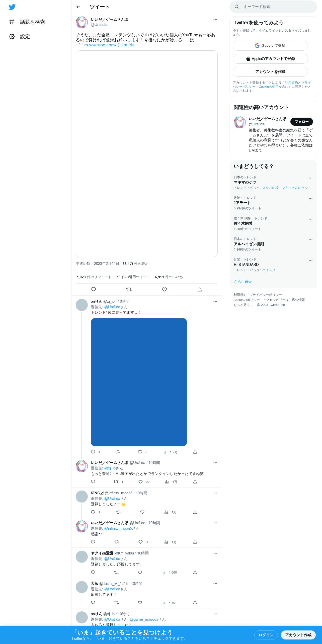
Task: Click さらに表示 to show more trends
Action: pos(243,282)
